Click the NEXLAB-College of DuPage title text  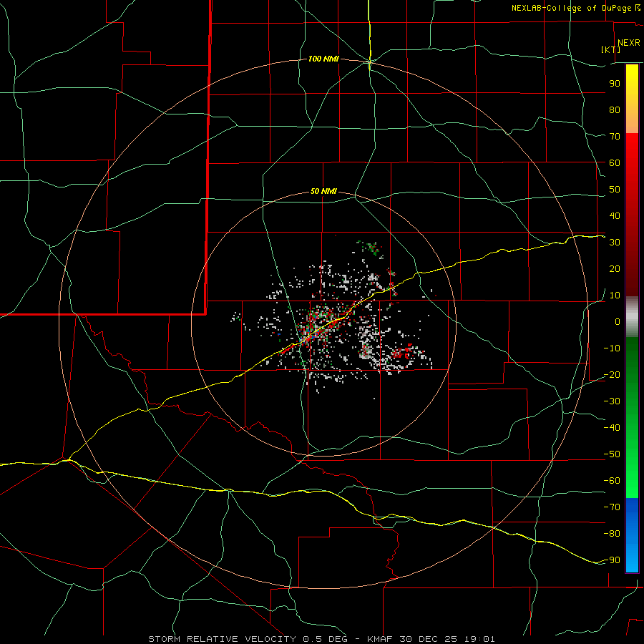point(576,8)
